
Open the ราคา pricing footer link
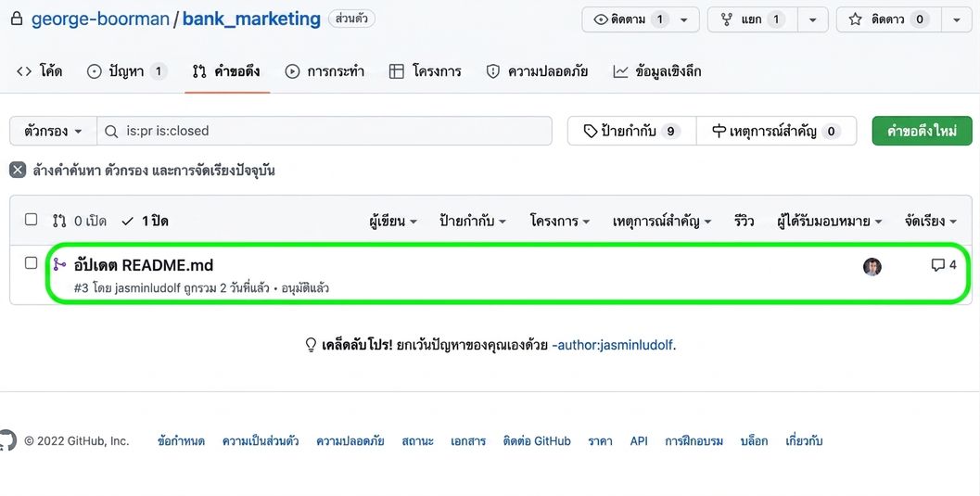pyautogui.click(x=600, y=441)
